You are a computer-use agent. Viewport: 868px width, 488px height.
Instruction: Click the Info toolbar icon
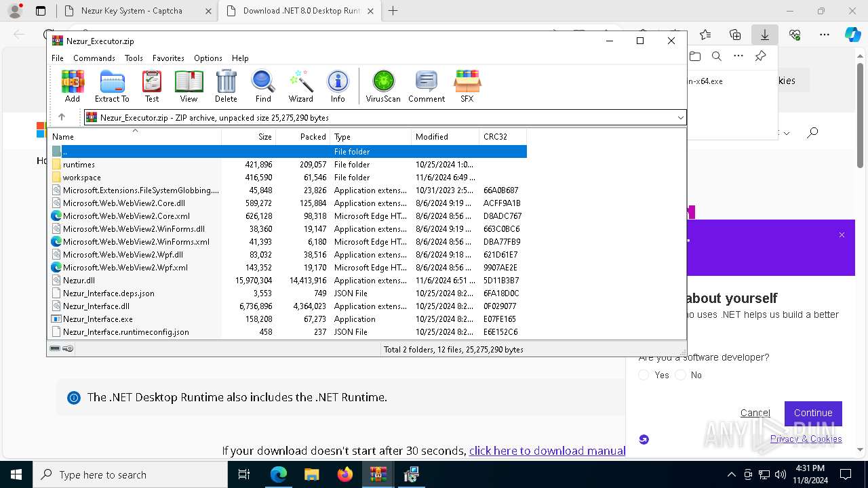338,86
